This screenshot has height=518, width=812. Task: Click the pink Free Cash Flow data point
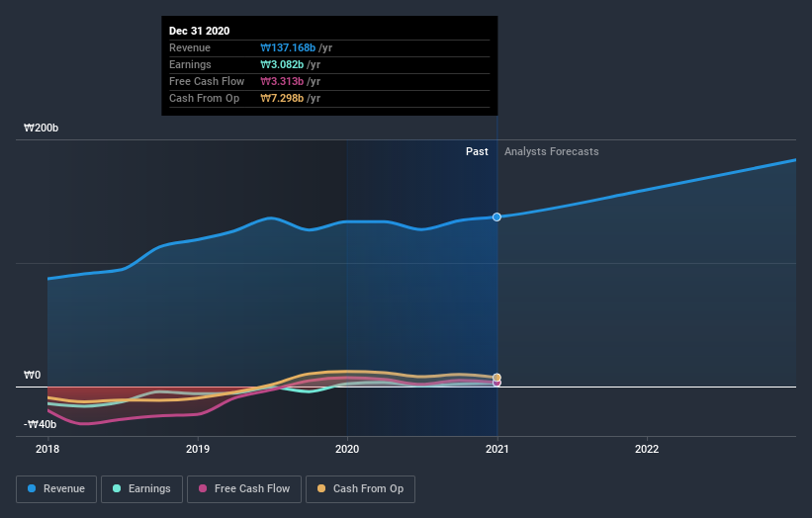pyautogui.click(x=496, y=383)
